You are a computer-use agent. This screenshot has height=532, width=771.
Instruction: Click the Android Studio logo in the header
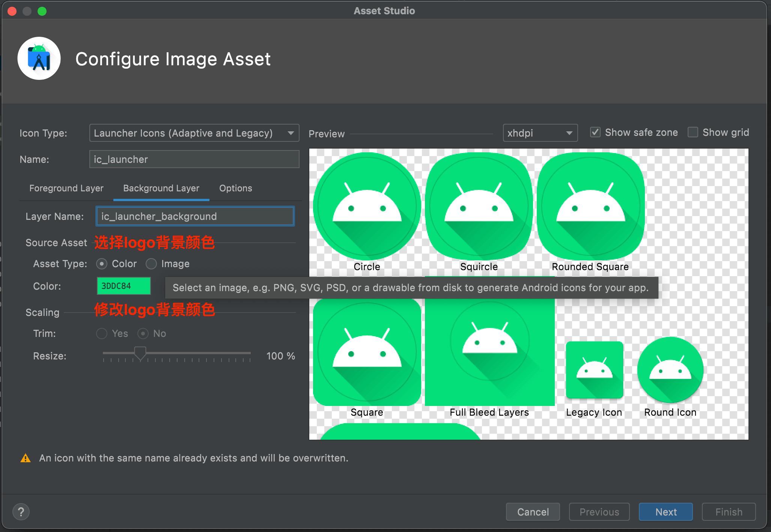[x=39, y=59]
